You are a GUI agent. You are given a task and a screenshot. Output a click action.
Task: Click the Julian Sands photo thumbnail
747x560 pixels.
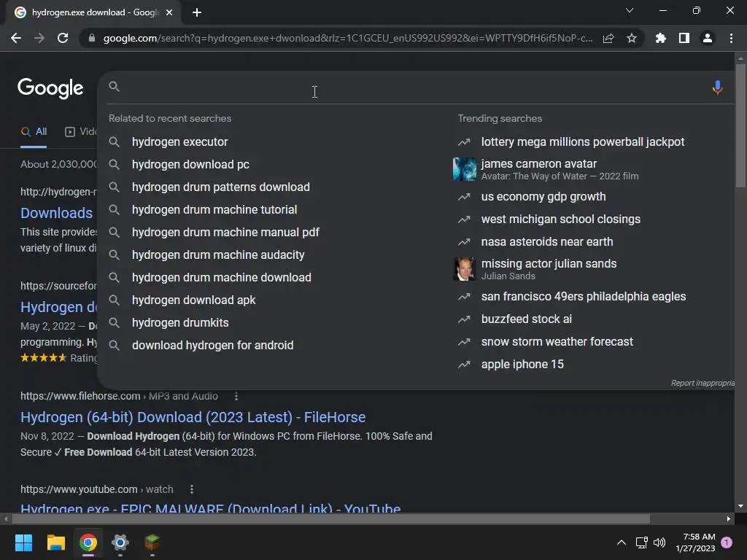[x=465, y=269]
